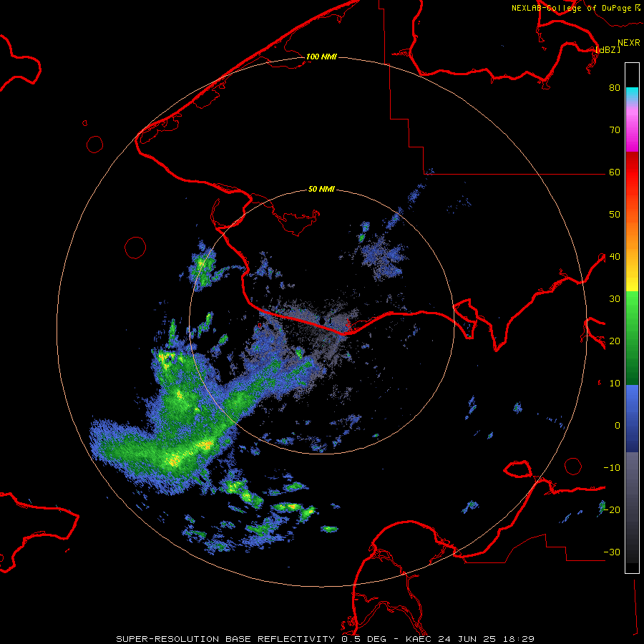Click the KAEC station identifier in caption
This screenshot has width=644, height=644.
click(419, 639)
